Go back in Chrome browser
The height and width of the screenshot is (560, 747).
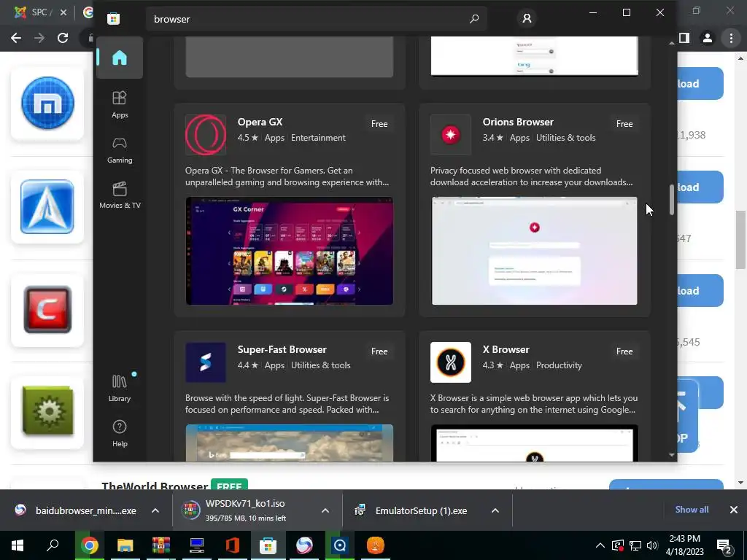[16, 38]
